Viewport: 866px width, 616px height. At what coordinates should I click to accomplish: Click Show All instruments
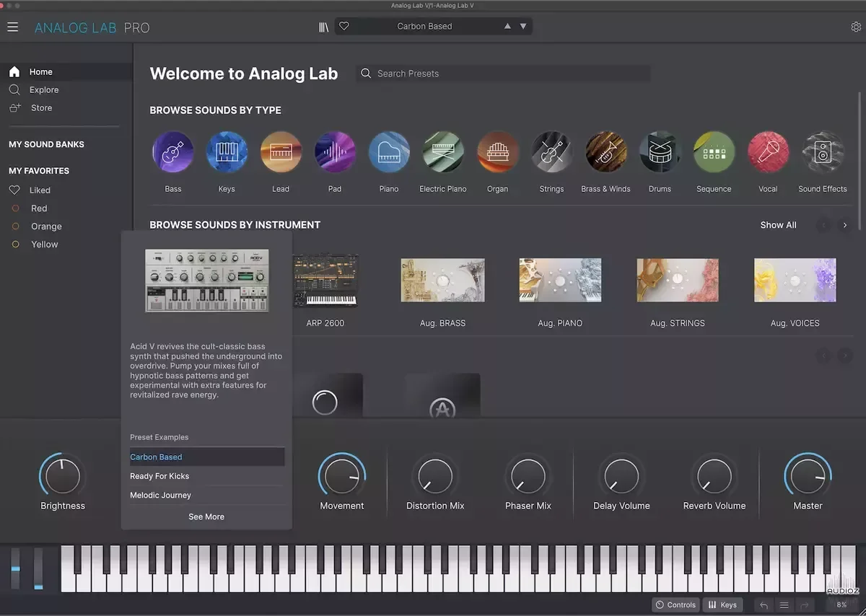click(x=778, y=225)
